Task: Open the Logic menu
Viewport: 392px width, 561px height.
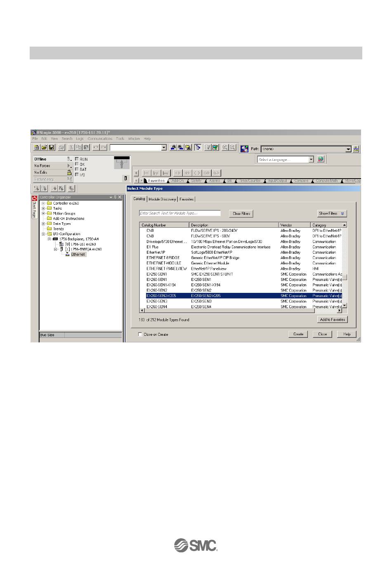Action: (x=80, y=139)
